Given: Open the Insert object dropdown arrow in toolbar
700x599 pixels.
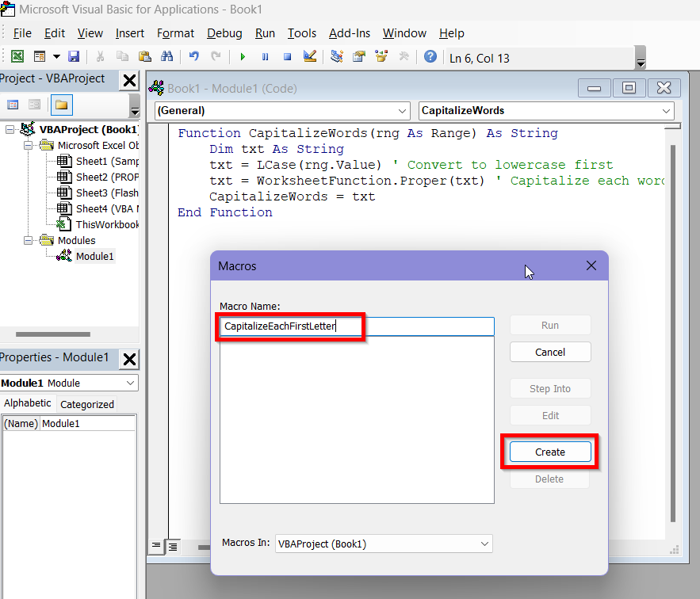Looking at the screenshot, I should 56,57.
